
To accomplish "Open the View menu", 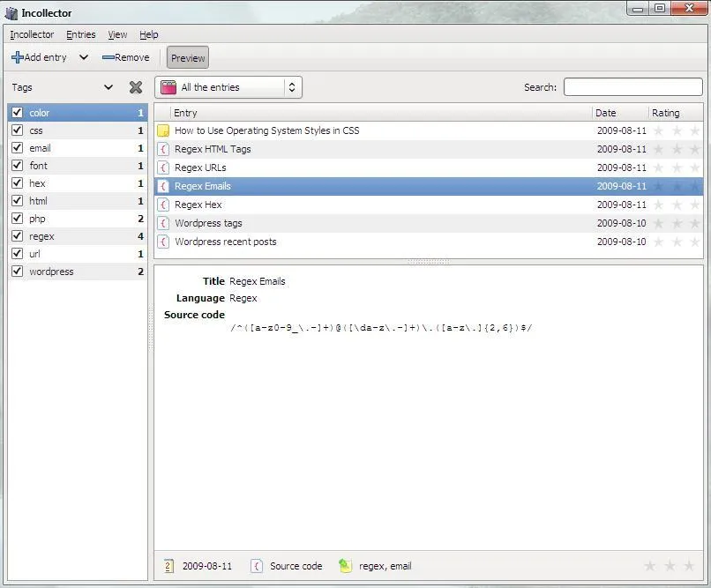I will [116, 34].
